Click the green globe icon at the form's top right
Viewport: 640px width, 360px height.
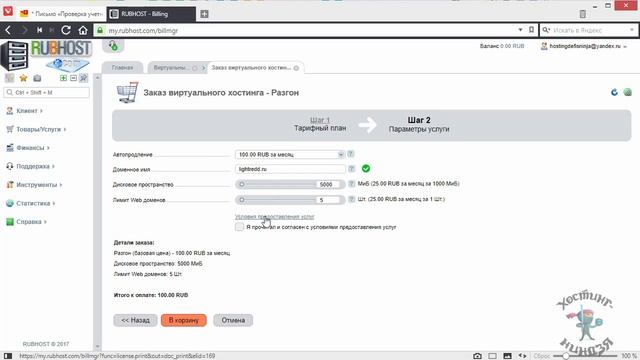coord(628,92)
